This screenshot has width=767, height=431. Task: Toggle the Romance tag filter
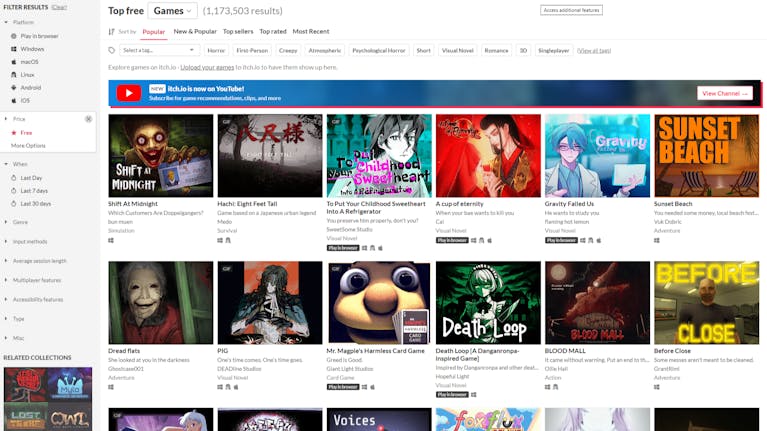[496, 50]
